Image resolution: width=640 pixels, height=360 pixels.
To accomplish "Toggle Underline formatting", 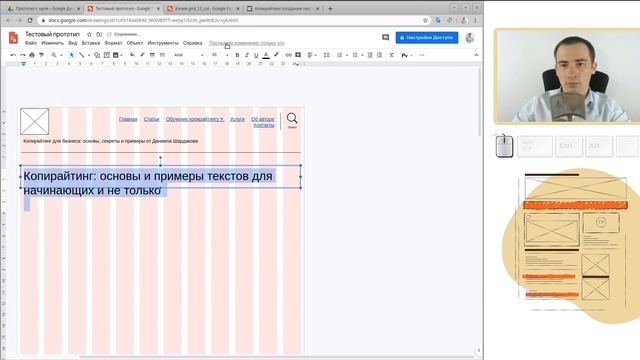I will coord(256,55).
